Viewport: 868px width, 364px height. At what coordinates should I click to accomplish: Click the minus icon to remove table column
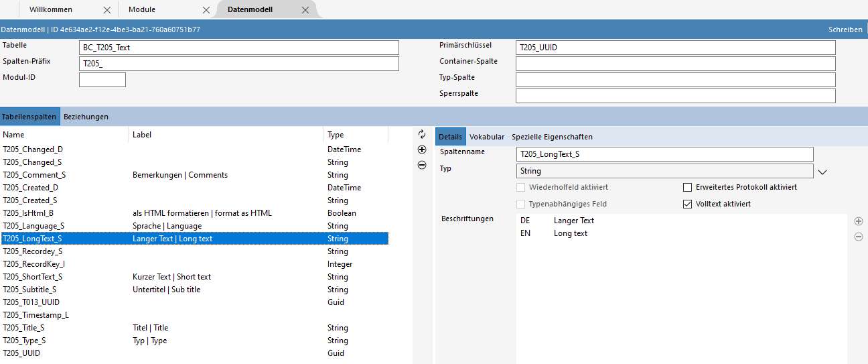point(422,165)
